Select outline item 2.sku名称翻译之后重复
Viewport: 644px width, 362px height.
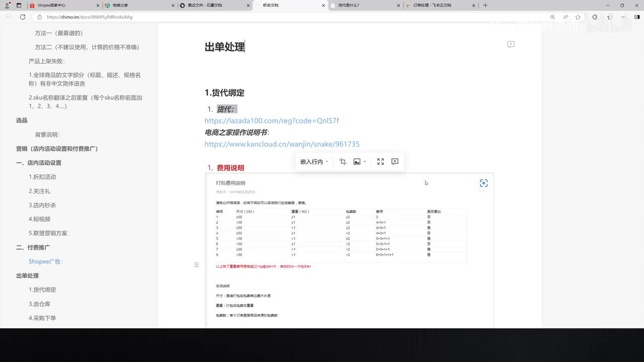pos(86,102)
